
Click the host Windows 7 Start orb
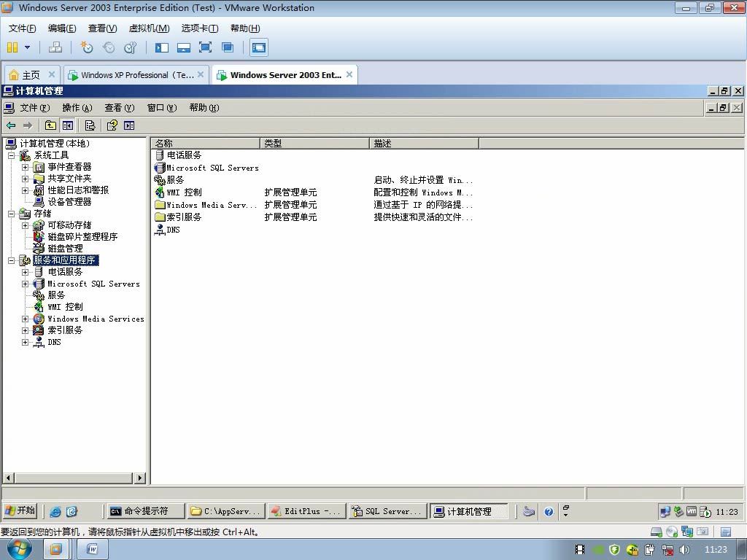tap(19, 549)
